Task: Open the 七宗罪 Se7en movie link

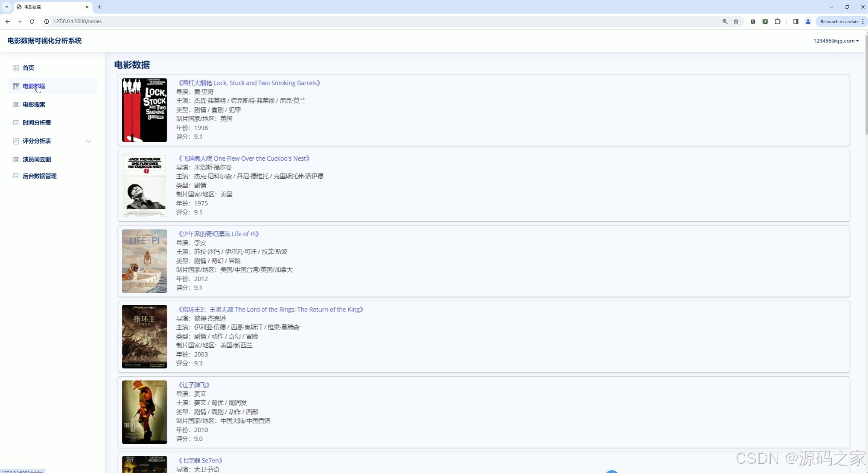Action: [200, 460]
